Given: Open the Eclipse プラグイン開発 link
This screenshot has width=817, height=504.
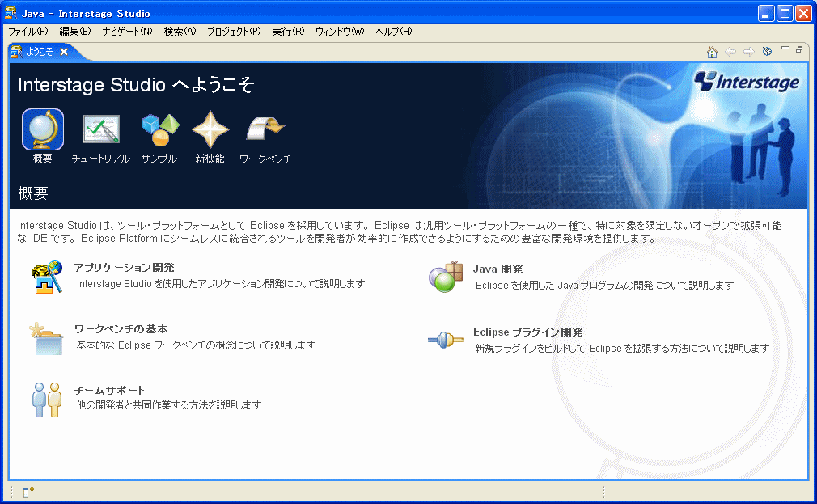Looking at the screenshot, I should 528,332.
